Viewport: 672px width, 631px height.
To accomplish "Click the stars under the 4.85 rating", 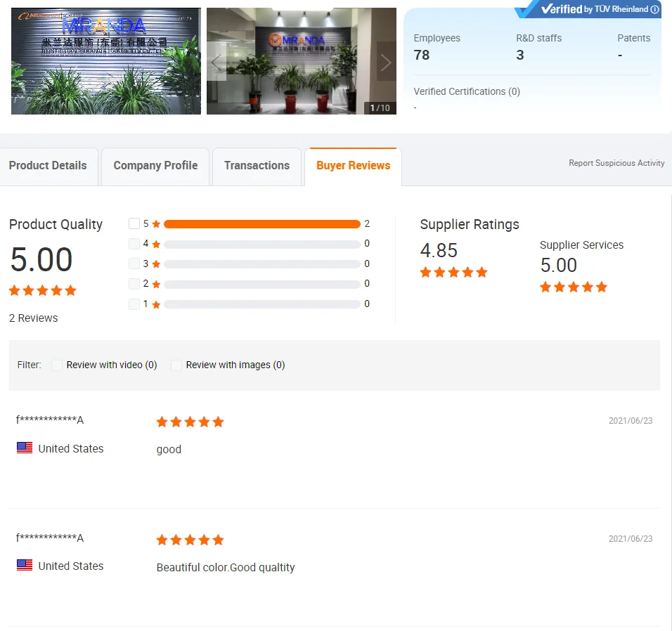I will coord(454,272).
